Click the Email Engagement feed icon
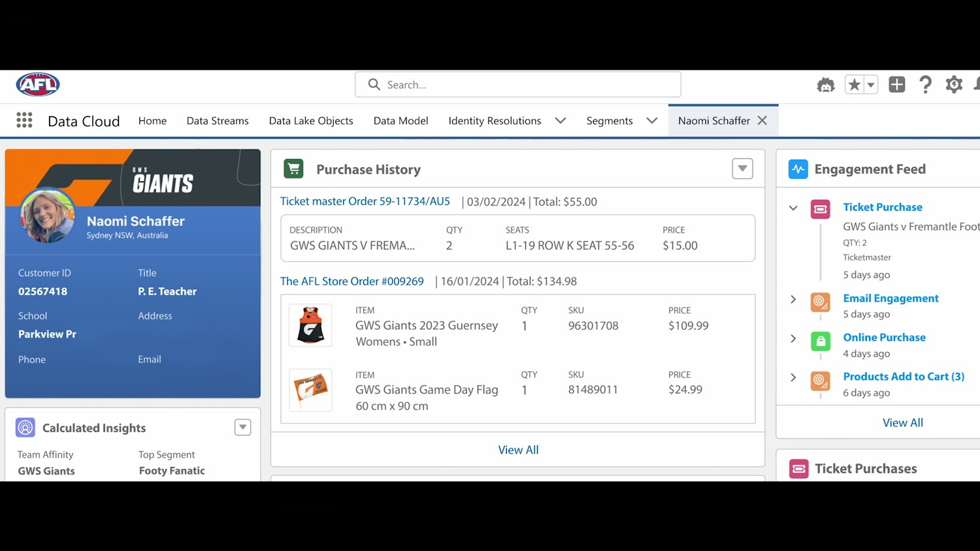This screenshot has height=551, width=980. 821,302
